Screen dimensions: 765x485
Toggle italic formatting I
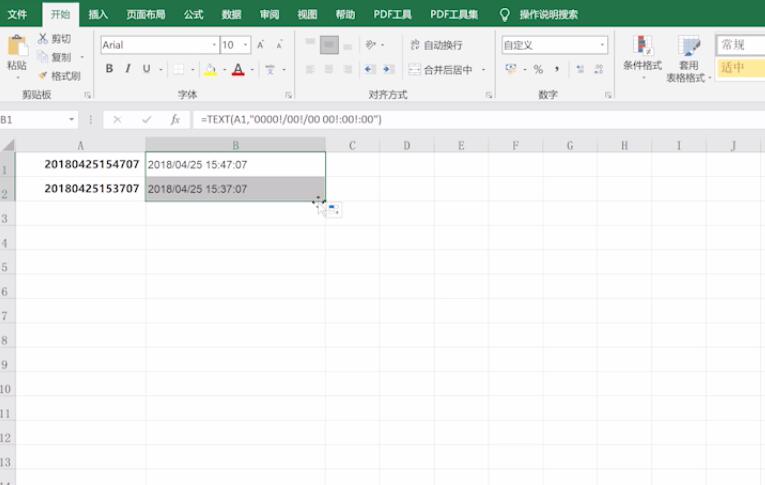click(128, 69)
